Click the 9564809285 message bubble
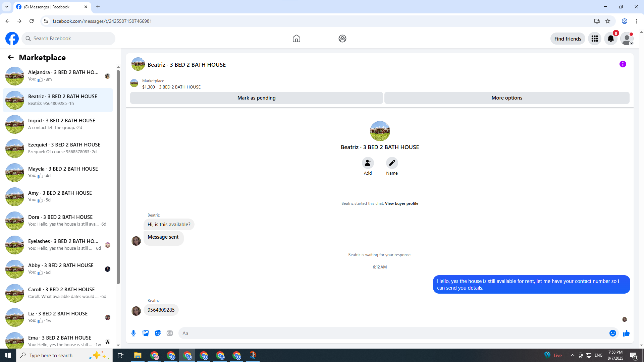This screenshot has width=644, height=362. coord(161,310)
